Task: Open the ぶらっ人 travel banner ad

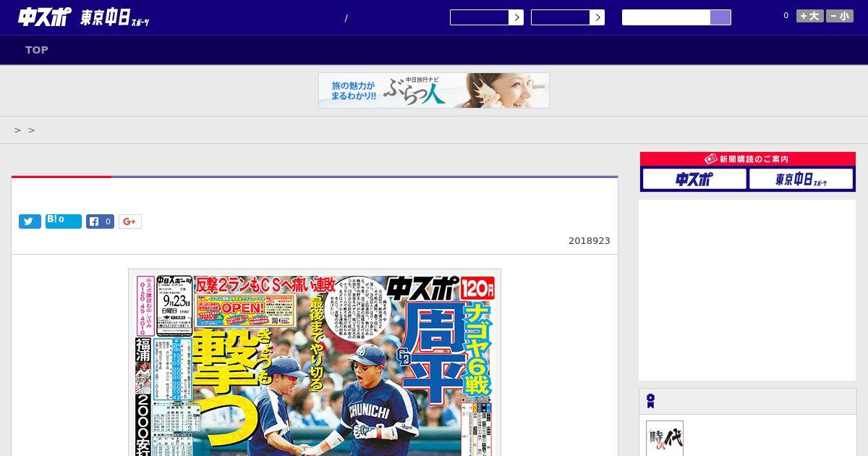Action: pos(434,90)
